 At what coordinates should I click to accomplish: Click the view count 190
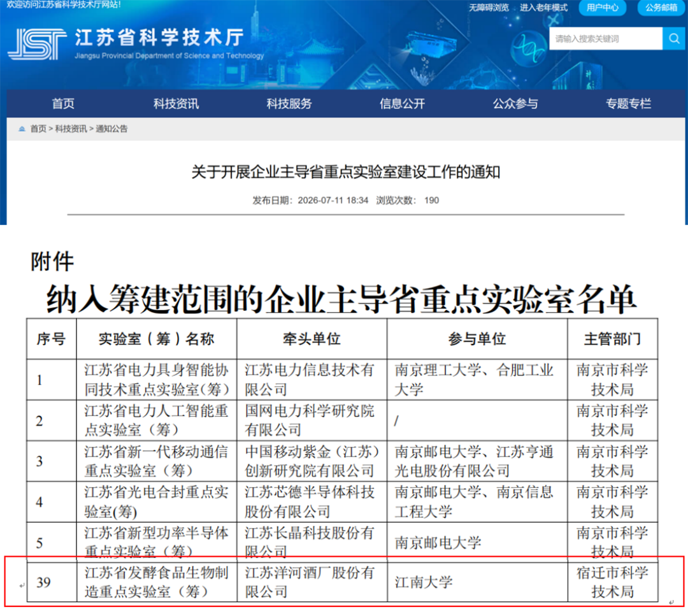431,201
